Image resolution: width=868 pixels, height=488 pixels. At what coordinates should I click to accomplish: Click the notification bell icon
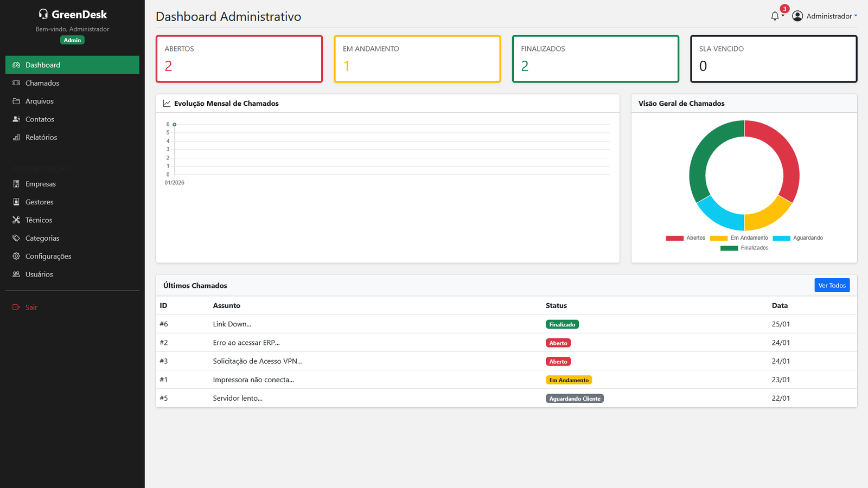775,16
